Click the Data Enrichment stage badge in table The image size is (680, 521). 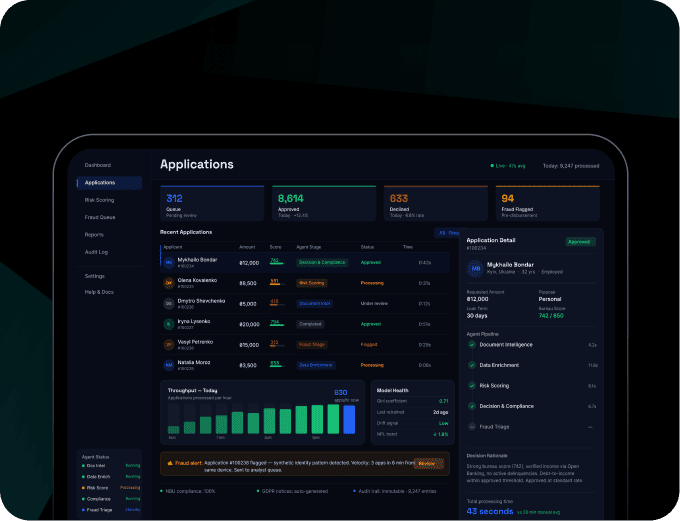pos(316,365)
